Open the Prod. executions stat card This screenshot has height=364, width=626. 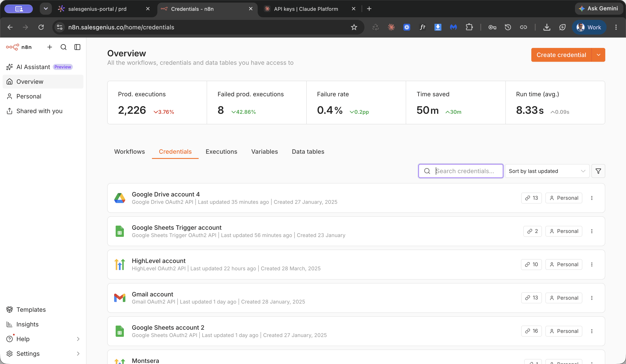coord(157,103)
